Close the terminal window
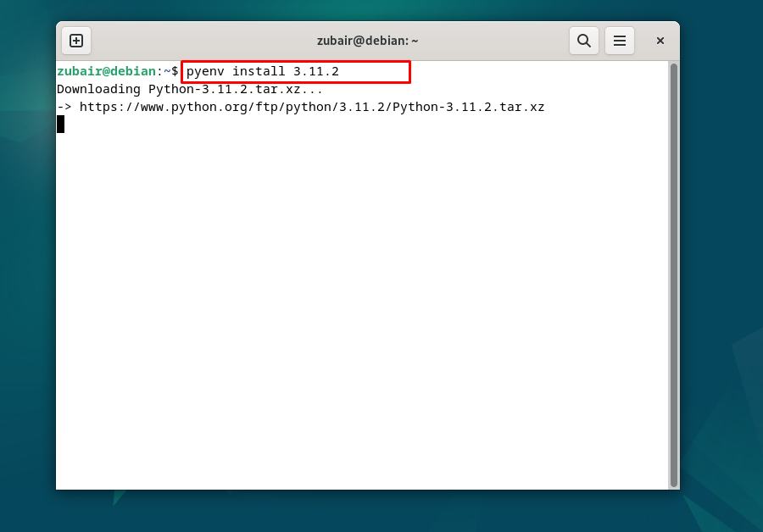The height and width of the screenshot is (532, 763). point(660,41)
